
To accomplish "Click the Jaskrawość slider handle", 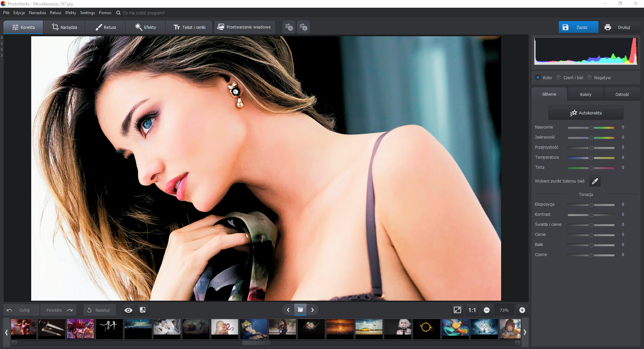I will coord(591,138).
